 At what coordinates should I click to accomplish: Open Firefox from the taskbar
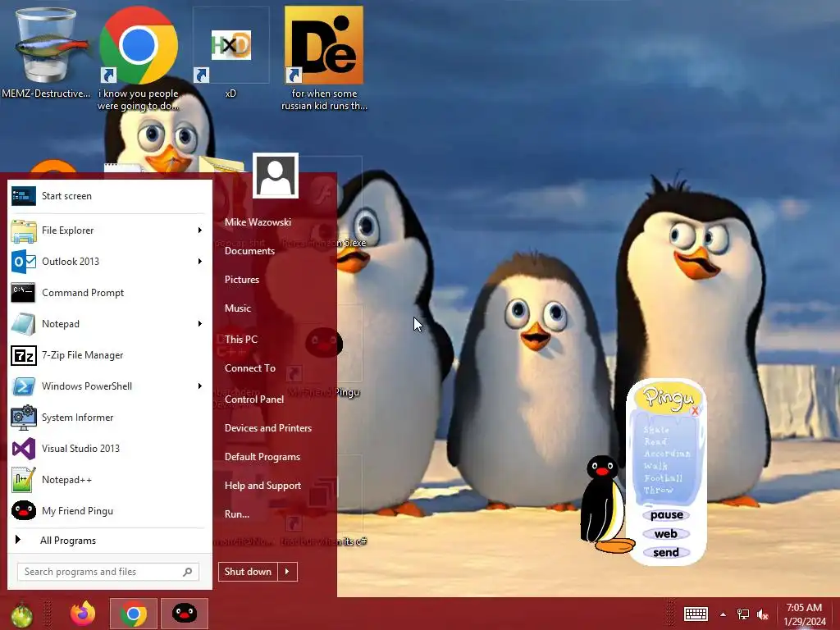coord(83,614)
